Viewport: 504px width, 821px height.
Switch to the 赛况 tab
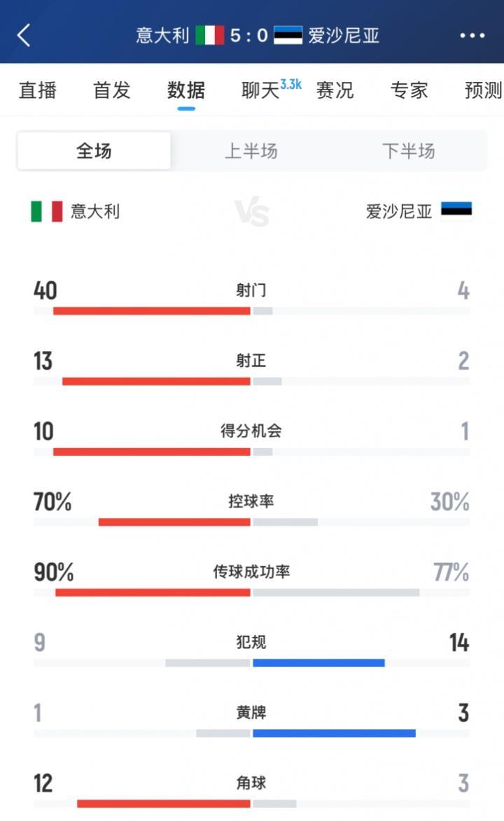pos(335,90)
